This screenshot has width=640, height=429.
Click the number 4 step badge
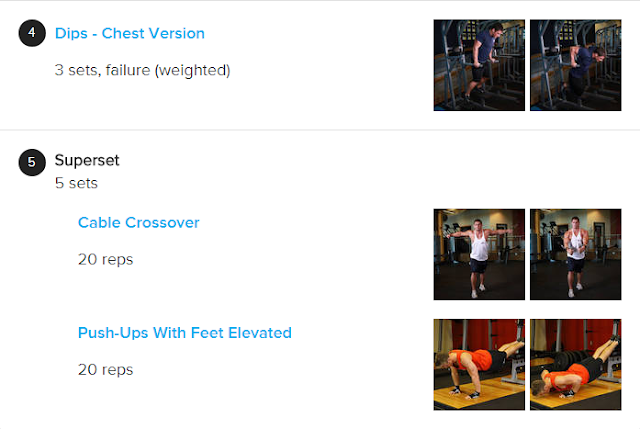point(31,33)
